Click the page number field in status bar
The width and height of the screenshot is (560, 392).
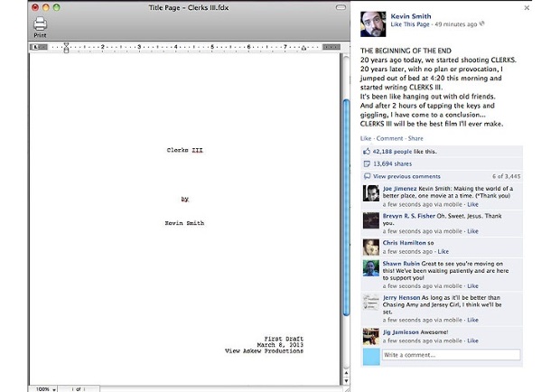click(79, 388)
